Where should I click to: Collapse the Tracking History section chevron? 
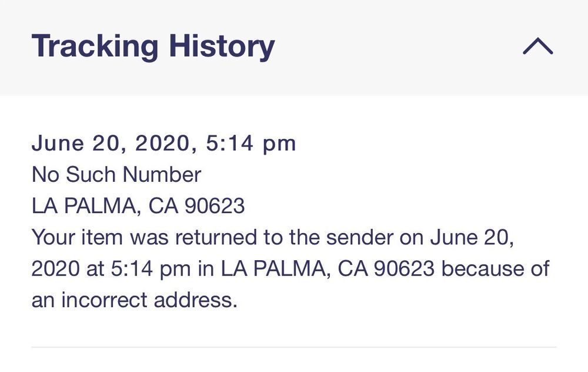(537, 46)
